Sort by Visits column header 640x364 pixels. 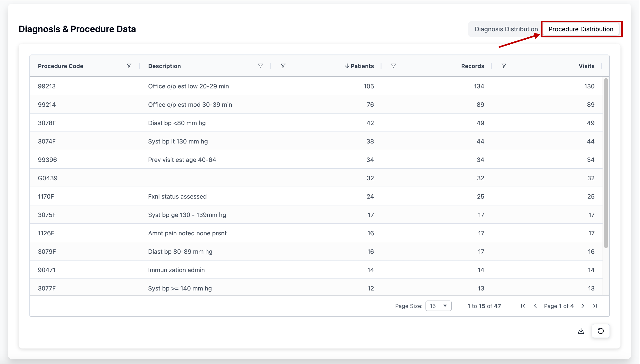coord(586,66)
